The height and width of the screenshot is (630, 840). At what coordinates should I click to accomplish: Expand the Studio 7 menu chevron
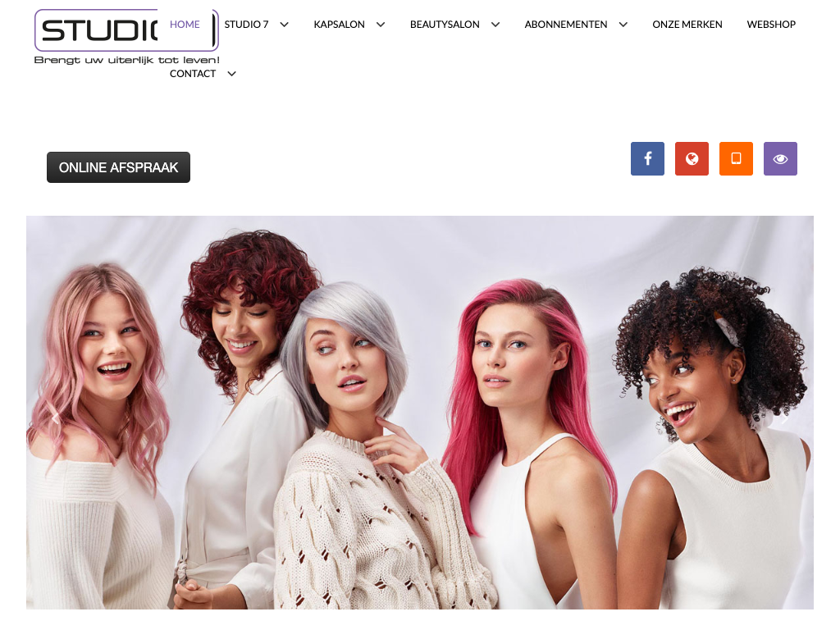(x=285, y=25)
